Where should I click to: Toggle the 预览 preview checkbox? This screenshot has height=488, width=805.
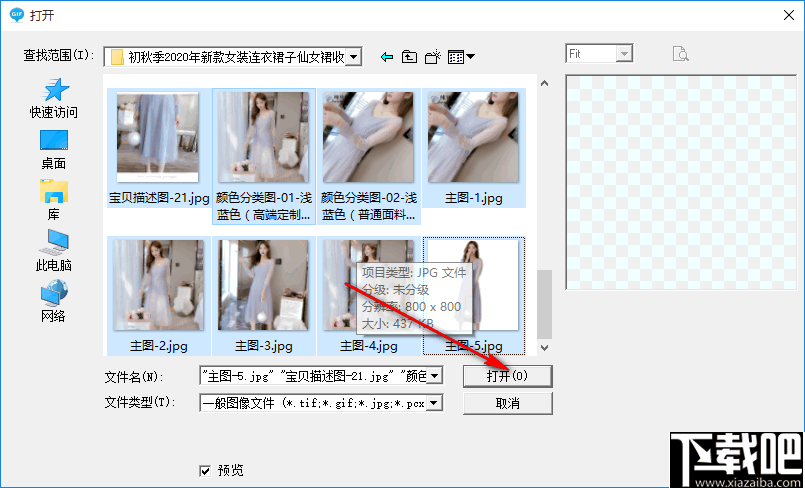pyautogui.click(x=205, y=471)
